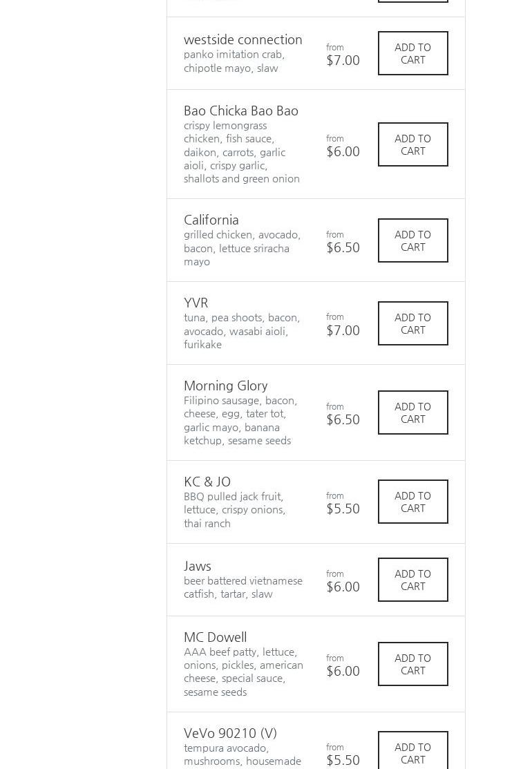532x769 pixels.
Task: Select the Morning Glory item name
Action: click(x=225, y=386)
